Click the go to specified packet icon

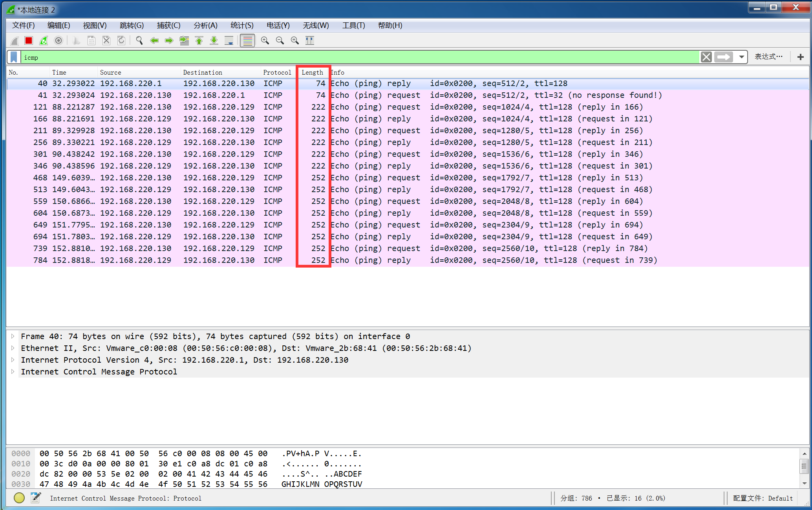click(x=184, y=40)
